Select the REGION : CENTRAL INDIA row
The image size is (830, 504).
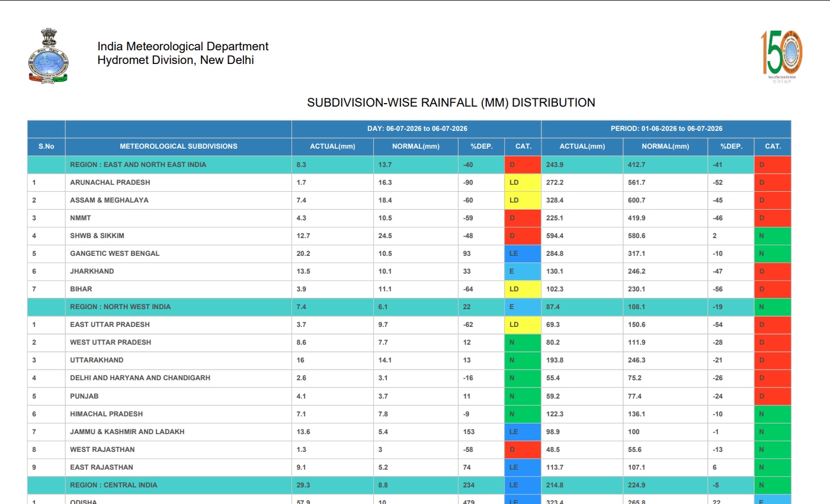pyautogui.click(x=409, y=485)
